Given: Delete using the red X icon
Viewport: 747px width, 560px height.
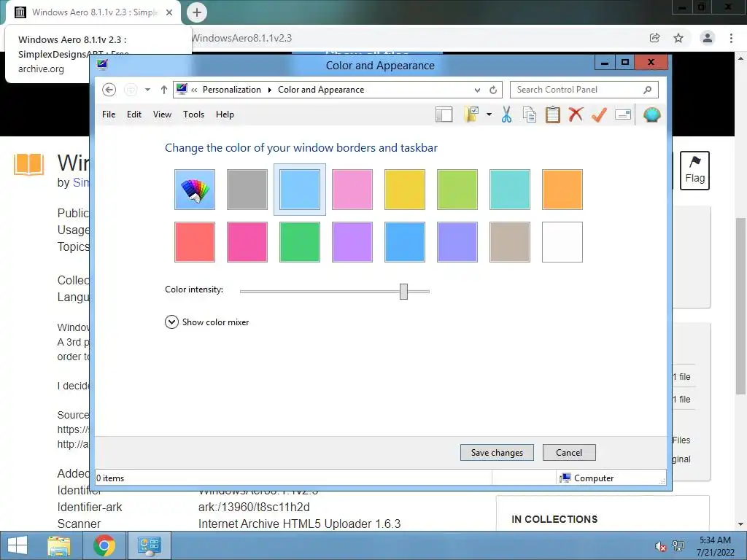Looking at the screenshot, I should 576,114.
